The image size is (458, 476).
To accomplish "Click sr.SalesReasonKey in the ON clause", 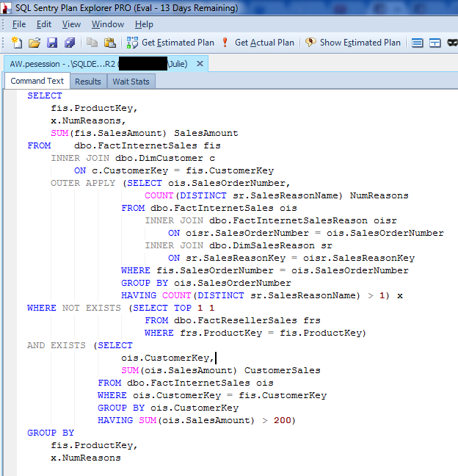I will point(236,258).
